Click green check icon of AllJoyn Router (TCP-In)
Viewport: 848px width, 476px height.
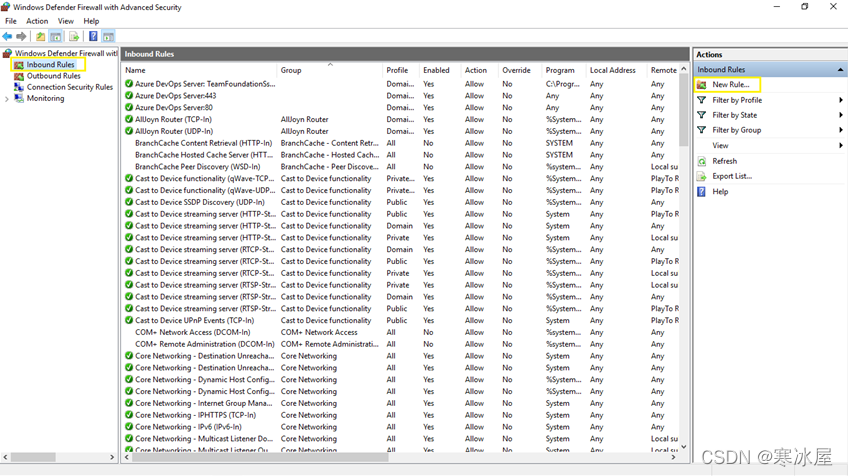129,119
